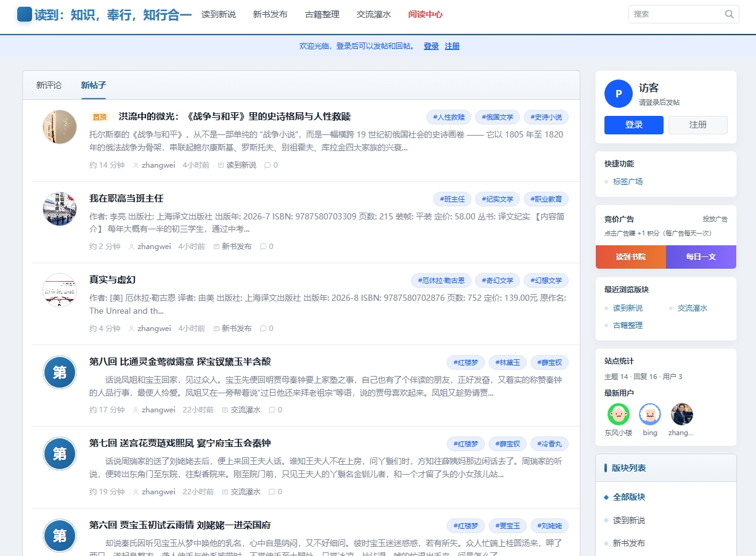
Task: Click #奇幻文学 tag
Action: click(498, 280)
